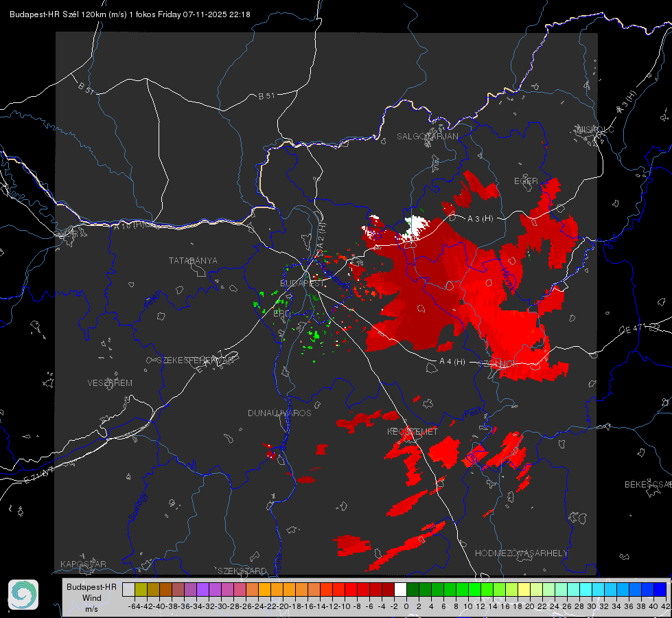Click the 'Budapest-HR Wind m/s' legend label
The width and height of the screenshot is (672, 618).
tap(92, 598)
